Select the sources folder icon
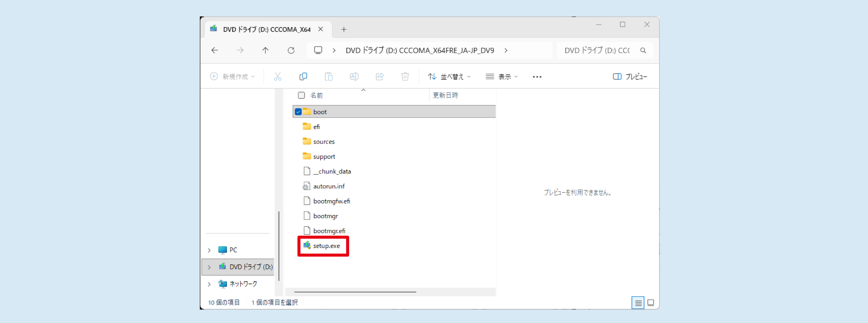868x323 pixels. point(307,142)
